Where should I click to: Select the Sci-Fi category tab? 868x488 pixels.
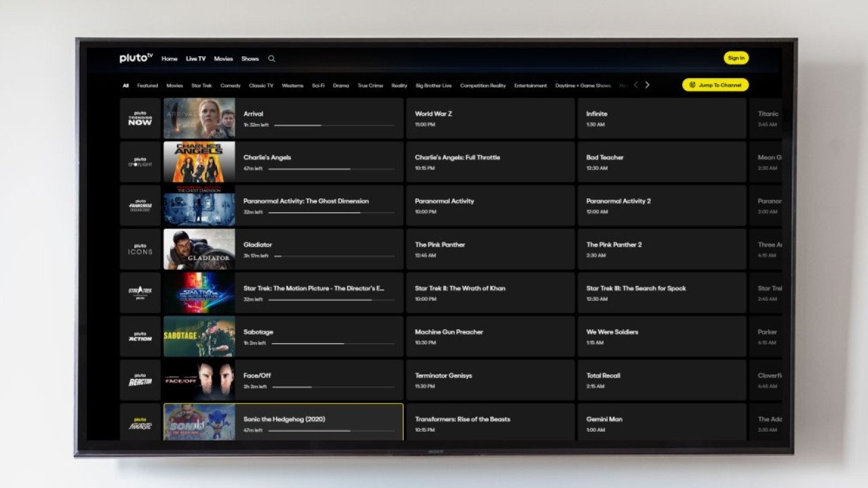[318, 86]
